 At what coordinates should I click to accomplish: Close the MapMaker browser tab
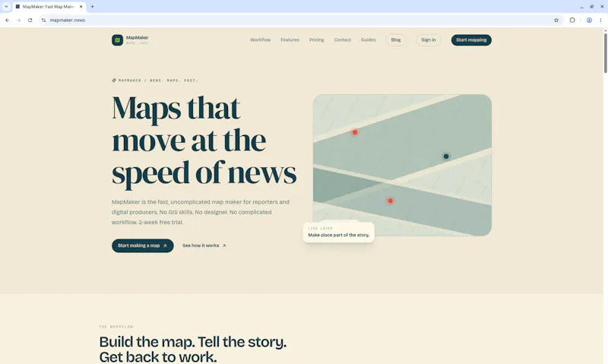coord(81,7)
